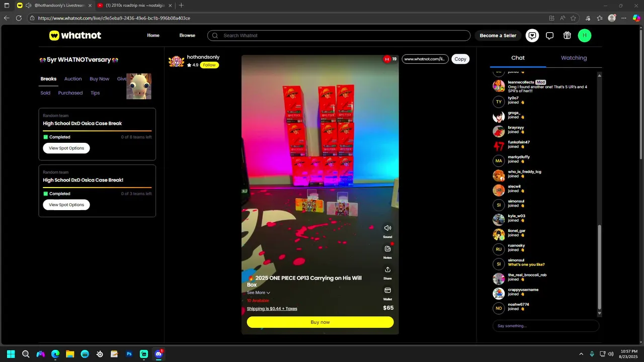644x362 pixels.
Task: Click the alien avatar thumbnail in left panel
Action: click(139, 86)
